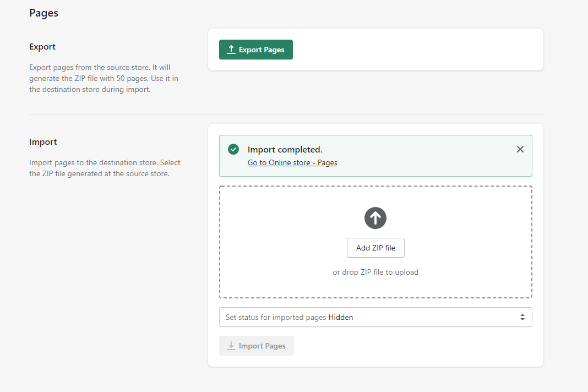Image resolution: width=588 pixels, height=392 pixels.
Task: Click the green checkmark success icon
Action: click(233, 149)
